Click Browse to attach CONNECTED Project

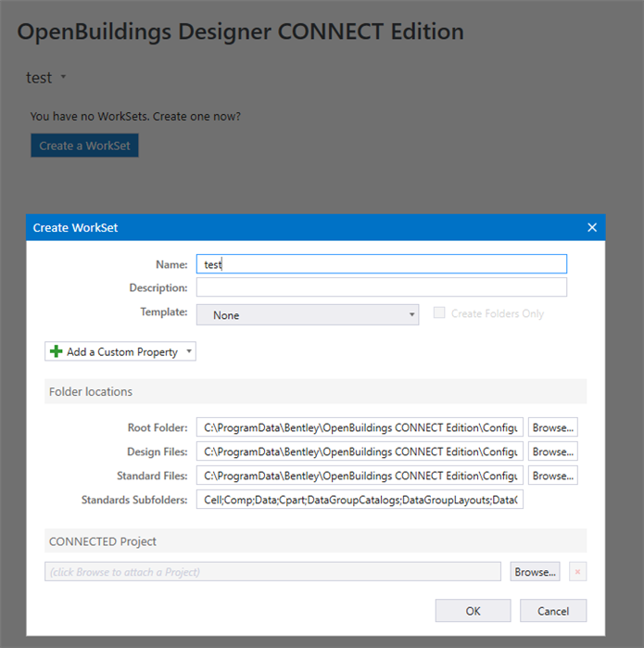(x=535, y=572)
